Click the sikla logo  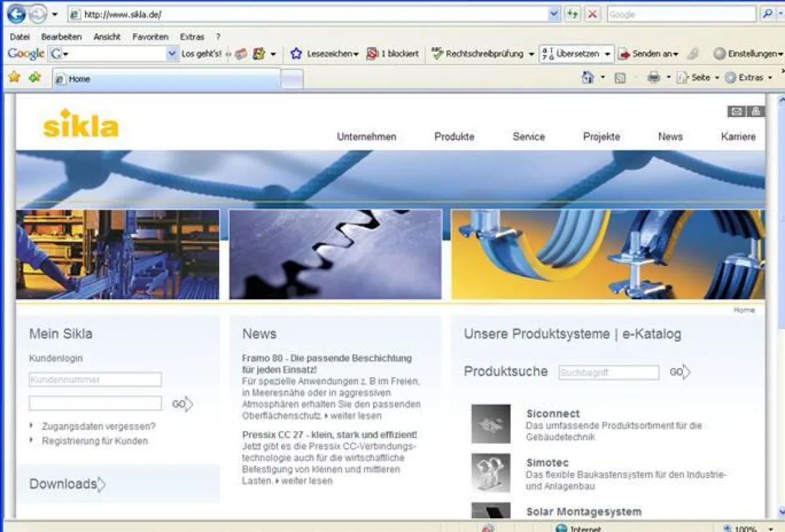80,127
